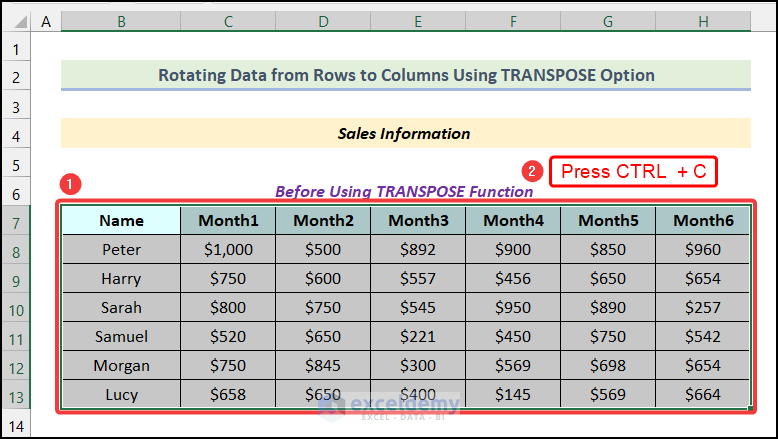
Task: Select row 7 header
Action: pyautogui.click(x=16, y=220)
